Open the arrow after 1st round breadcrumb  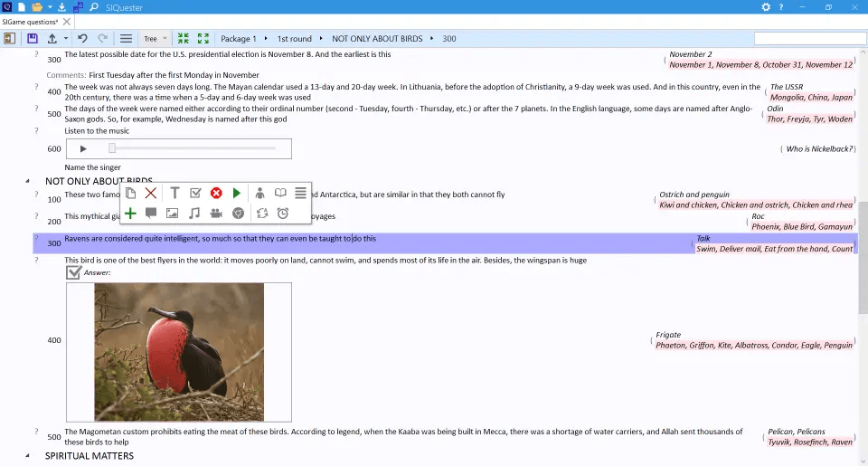point(320,38)
